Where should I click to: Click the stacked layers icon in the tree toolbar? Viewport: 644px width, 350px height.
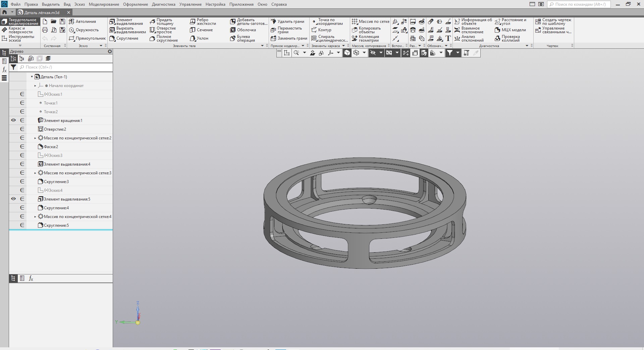pos(48,58)
